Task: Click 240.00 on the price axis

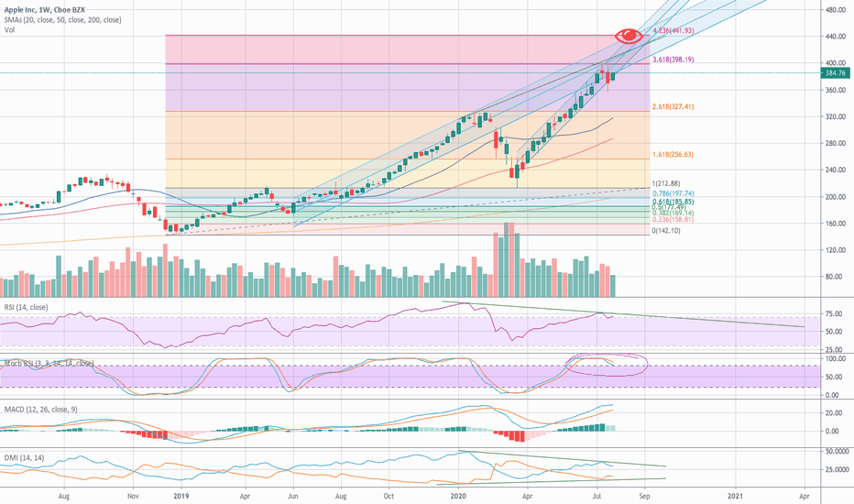Action: (836, 170)
